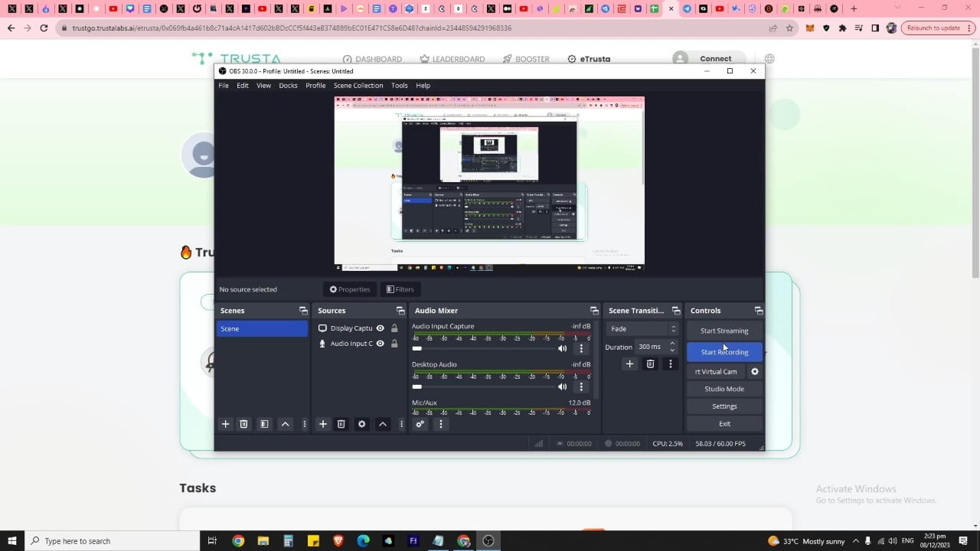Screen dimensions: 980x551
Task: Float the Audio Mixer dock icon
Action: click(593, 311)
